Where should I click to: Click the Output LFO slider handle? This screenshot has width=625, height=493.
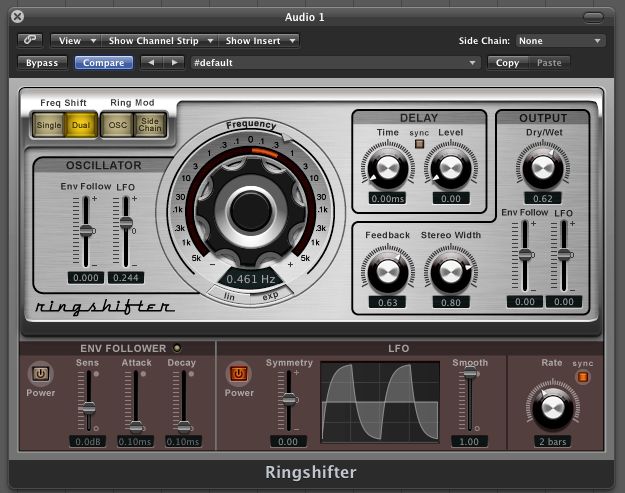coord(565,254)
